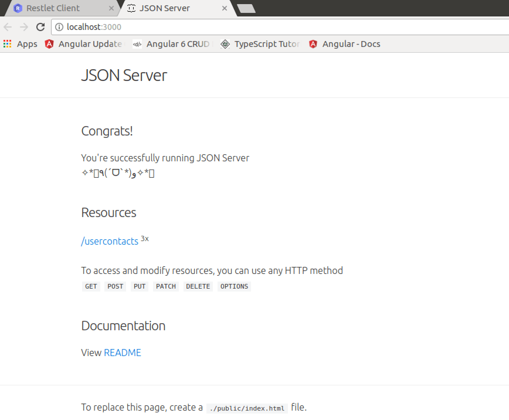Click the JSON Server tab favicon
509x420 pixels.
tap(131, 8)
